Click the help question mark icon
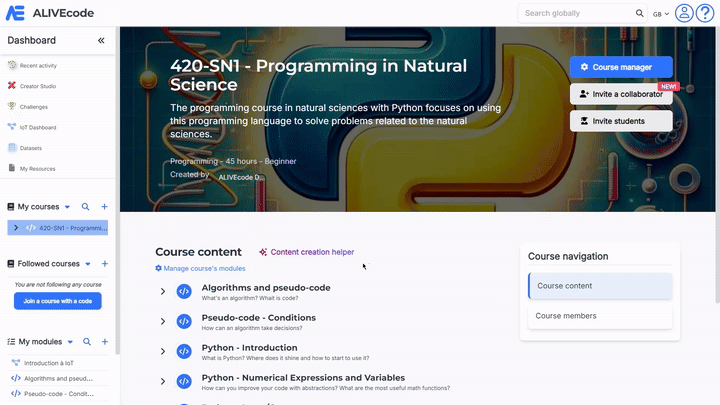The width and height of the screenshot is (720, 405). coord(705,13)
